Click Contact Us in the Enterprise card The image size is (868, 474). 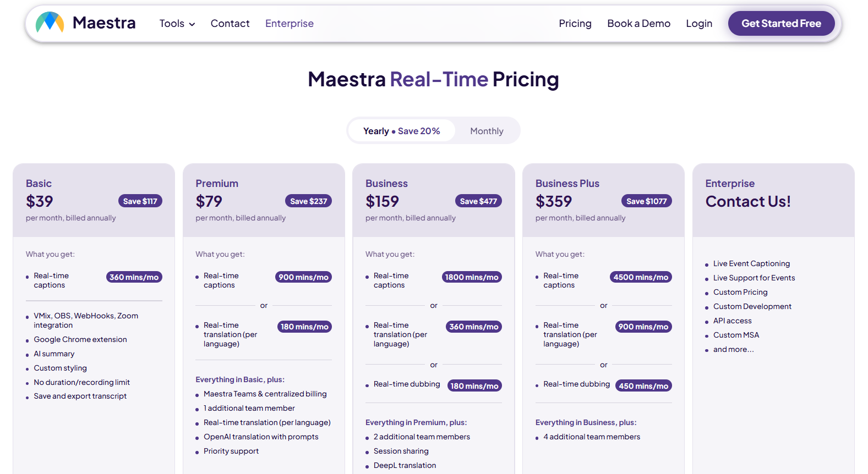coord(747,201)
